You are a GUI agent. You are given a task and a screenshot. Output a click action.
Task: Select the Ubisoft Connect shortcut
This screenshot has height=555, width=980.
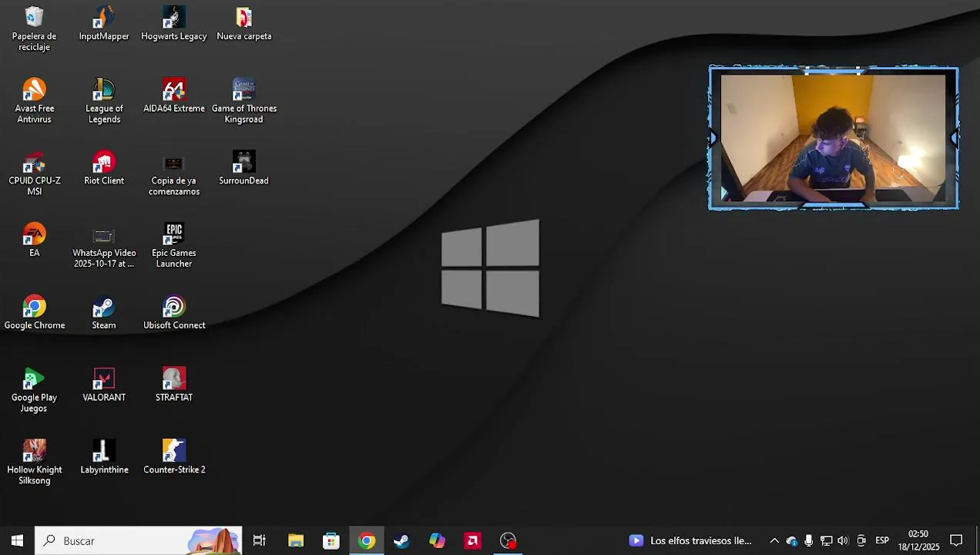pos(174,313)
